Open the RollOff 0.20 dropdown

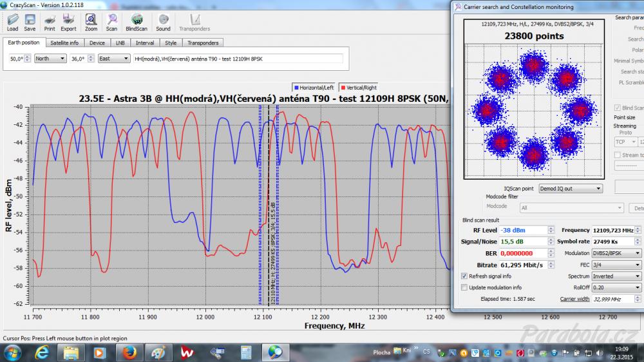click(x=616, y=288)
